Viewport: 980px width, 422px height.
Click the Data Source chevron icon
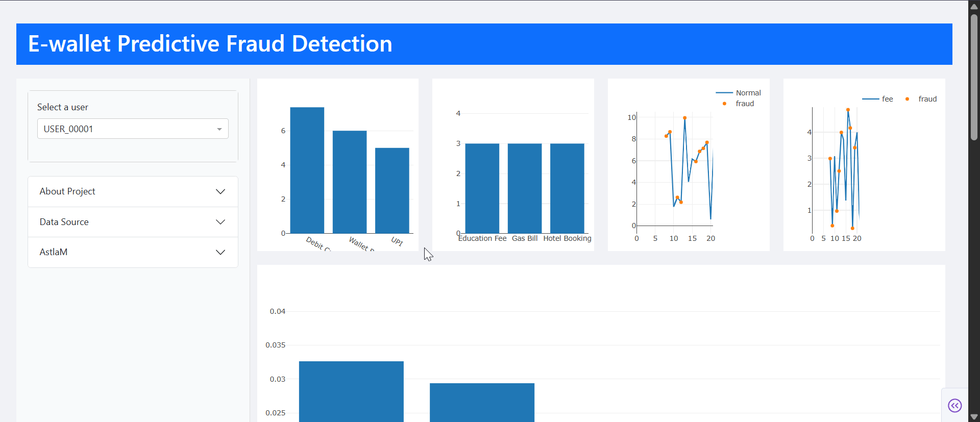point(220,222)
